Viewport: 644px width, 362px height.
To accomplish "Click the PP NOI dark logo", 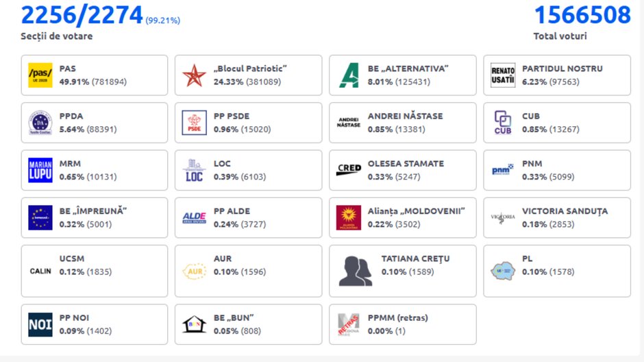I will 40,324.
